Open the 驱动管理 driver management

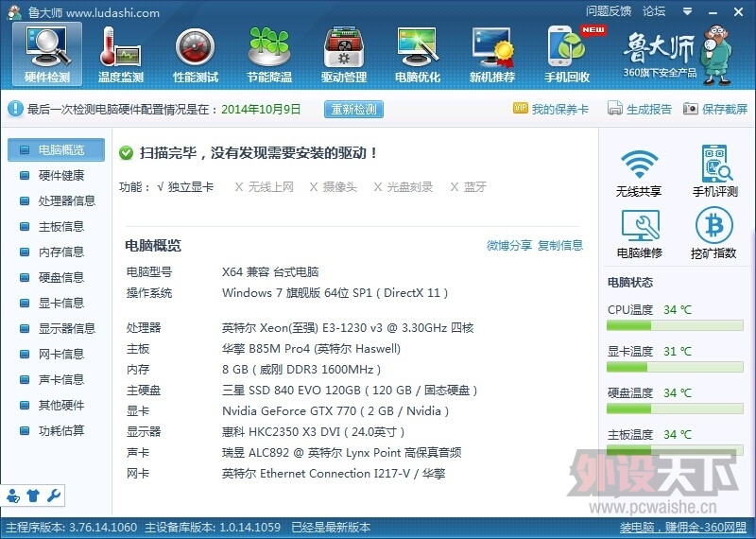(344, 54)
